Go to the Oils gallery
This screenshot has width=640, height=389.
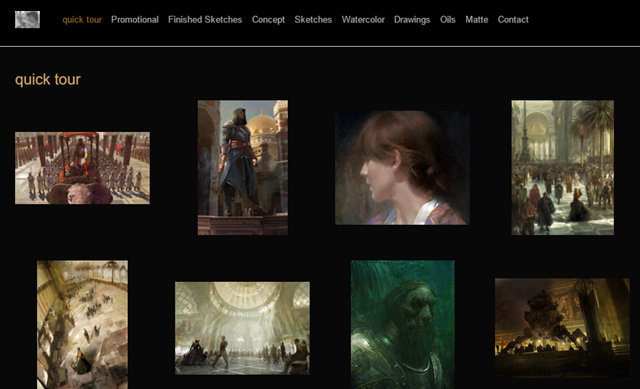448,20
